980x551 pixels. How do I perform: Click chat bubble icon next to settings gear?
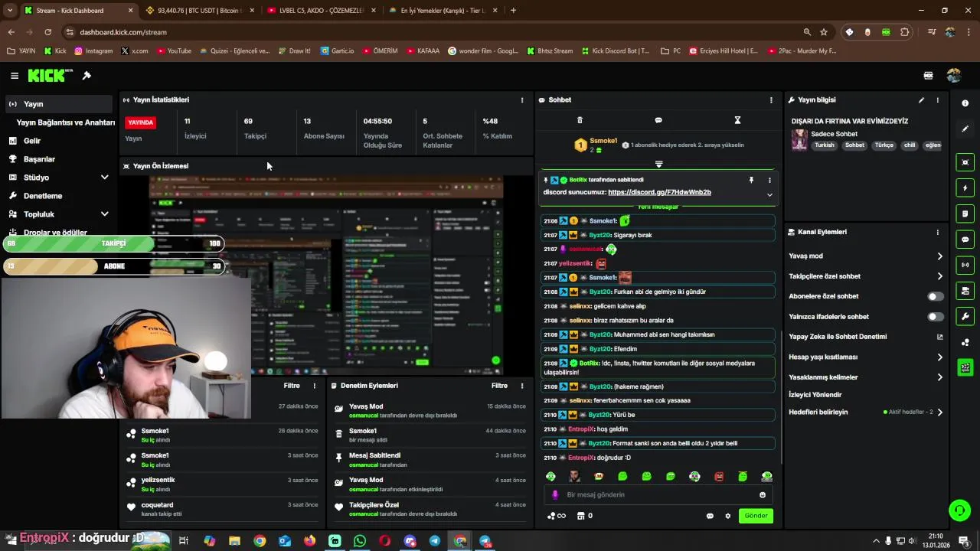[x=710, y=516]
